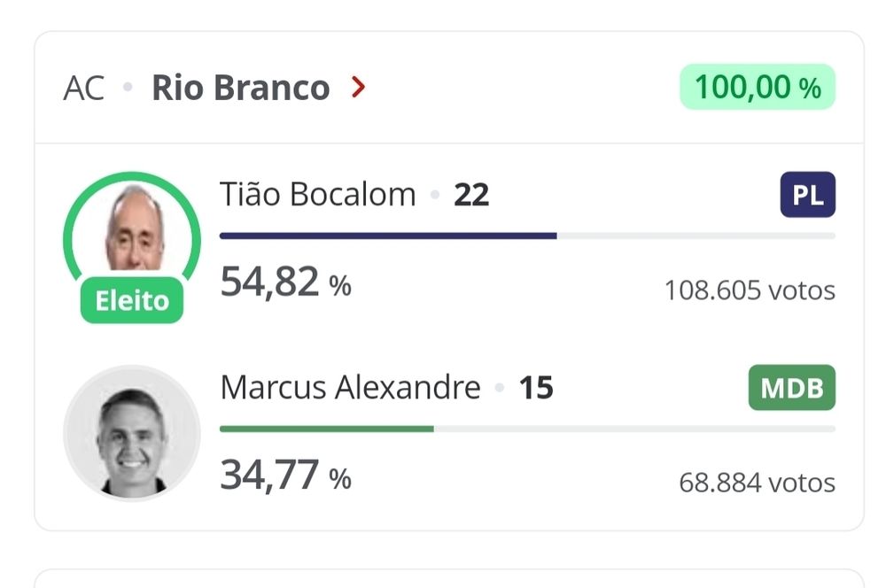886x588 pixels.
Task: Click the 68.884 votos count
Action: point(757,483)
